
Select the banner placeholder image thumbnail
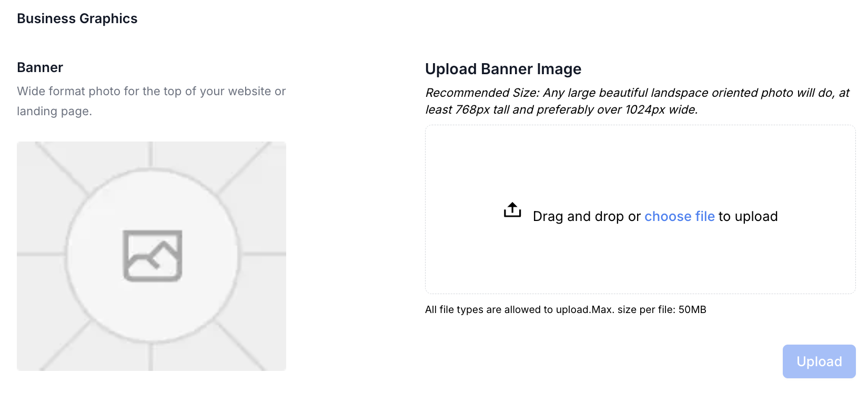(x=152, y=256)
